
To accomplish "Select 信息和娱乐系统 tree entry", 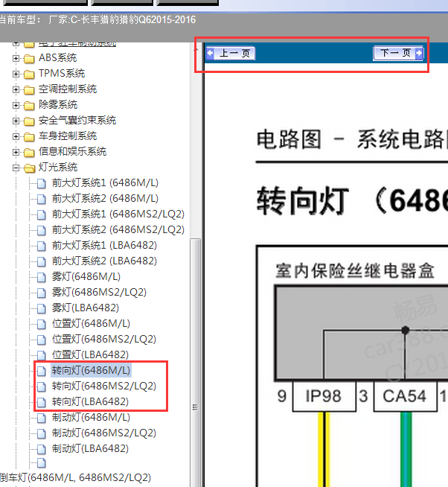I will click(x=73, y=152).
